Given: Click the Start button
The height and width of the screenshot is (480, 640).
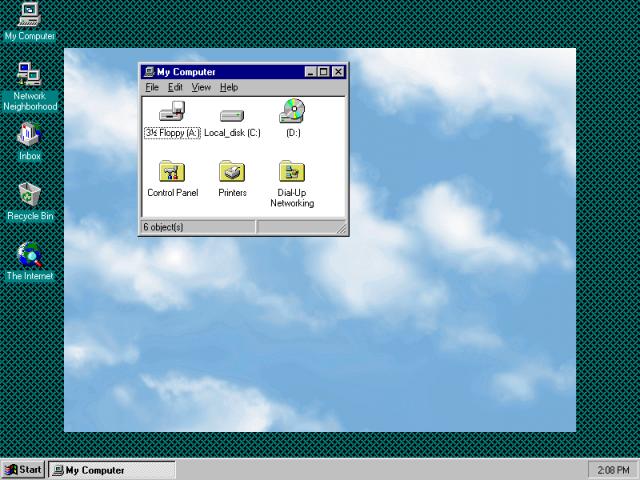Looking at the screenshot, I should [x=23, y=470].
